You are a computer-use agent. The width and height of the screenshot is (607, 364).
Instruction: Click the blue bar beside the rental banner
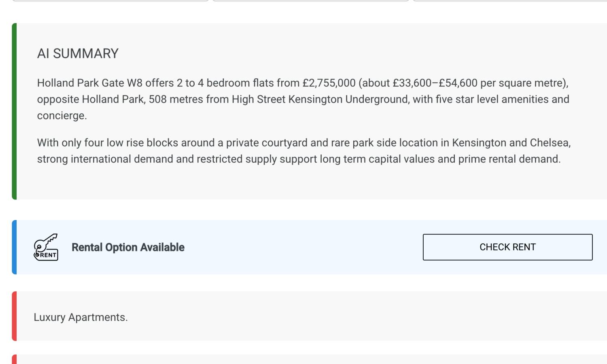pos(14,247)
